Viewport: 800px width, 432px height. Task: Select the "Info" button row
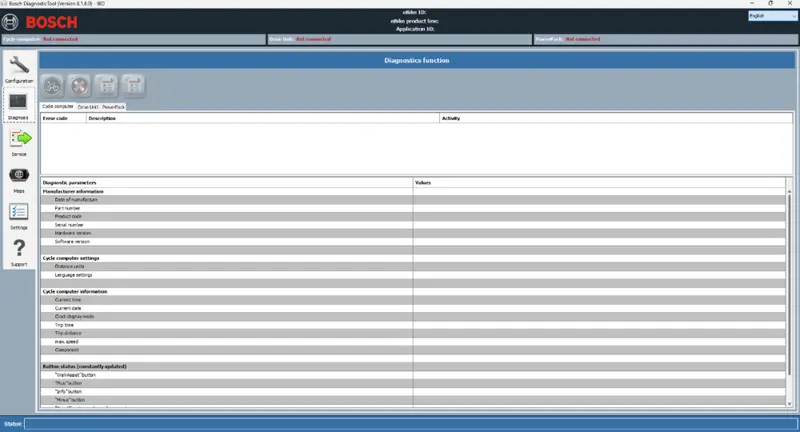(413, 391)
